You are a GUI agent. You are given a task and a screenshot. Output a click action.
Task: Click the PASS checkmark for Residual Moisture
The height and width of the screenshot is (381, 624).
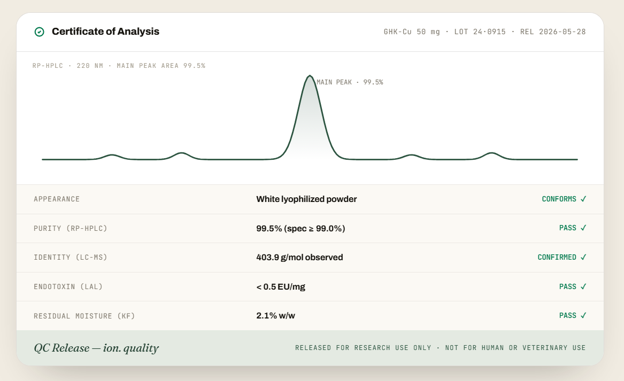(x=573, y=315)
